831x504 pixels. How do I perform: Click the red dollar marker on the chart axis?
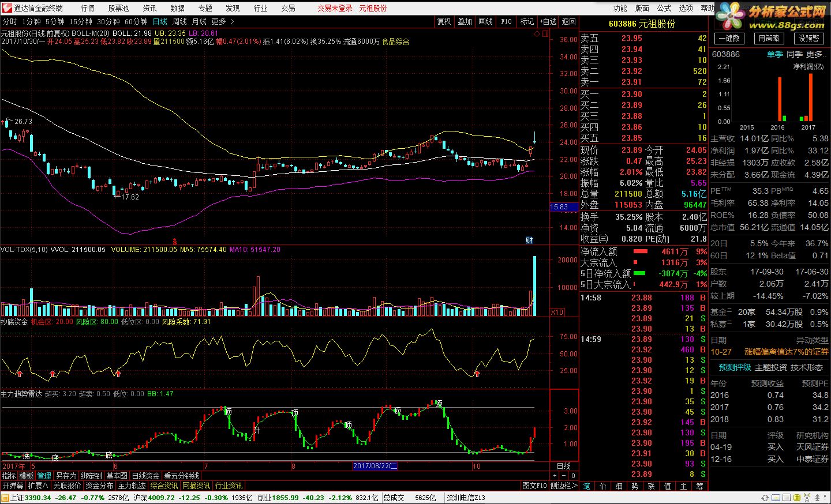tap(174, 240)
